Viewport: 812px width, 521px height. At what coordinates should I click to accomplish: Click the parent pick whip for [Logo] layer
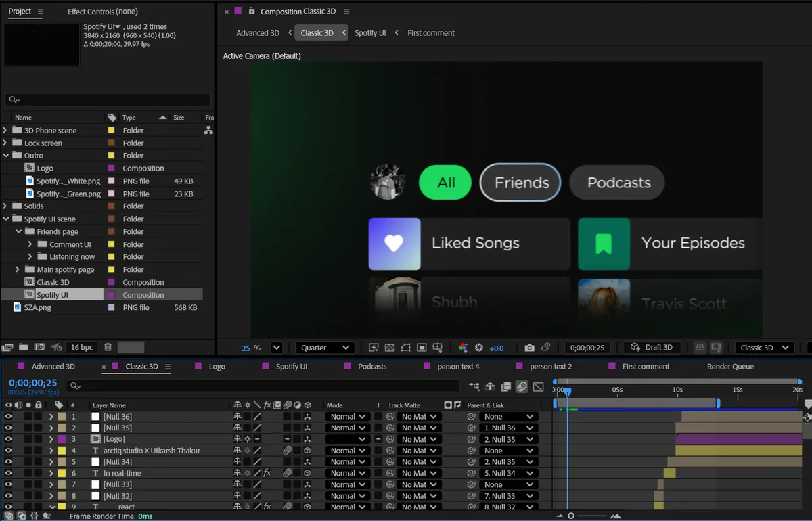(x=471, y=439)
